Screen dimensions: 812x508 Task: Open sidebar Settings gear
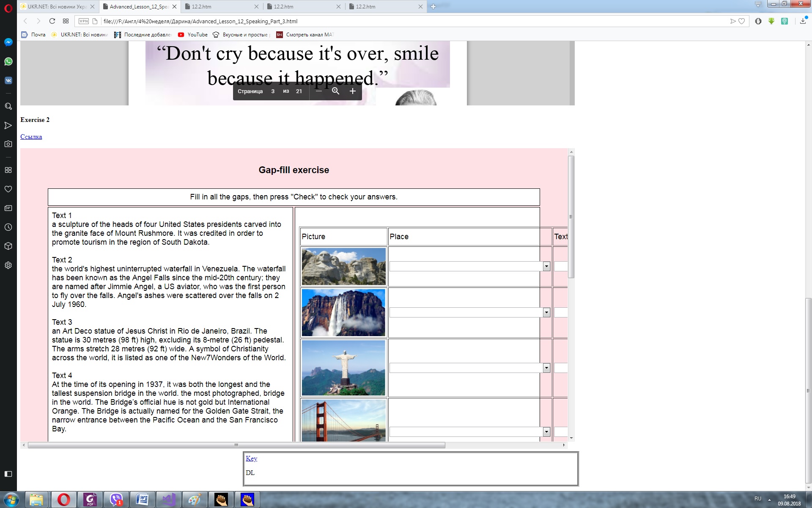pyautogui.click(x=8, y=265)
